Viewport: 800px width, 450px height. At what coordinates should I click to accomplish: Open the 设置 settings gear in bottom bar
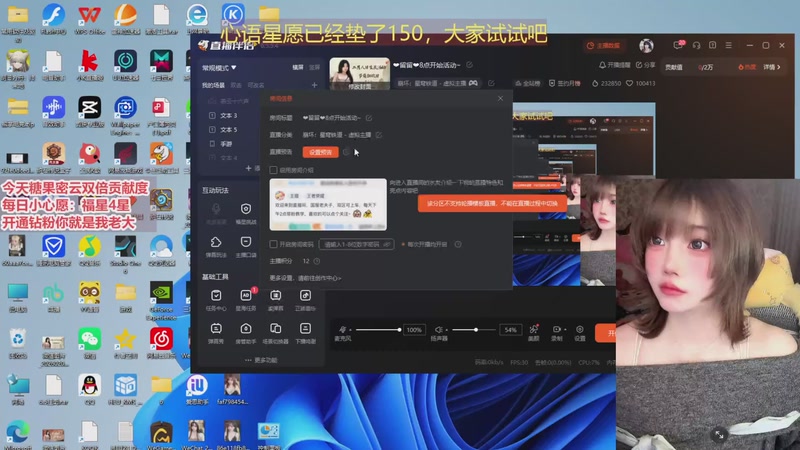point(580,330)
